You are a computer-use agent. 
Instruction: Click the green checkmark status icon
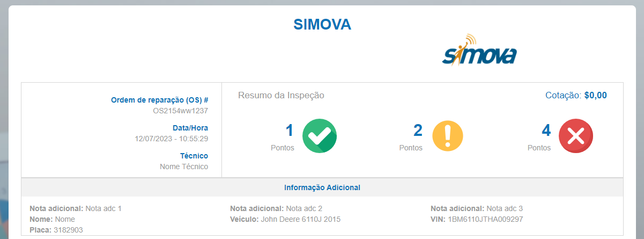click(x=320, y=136)
